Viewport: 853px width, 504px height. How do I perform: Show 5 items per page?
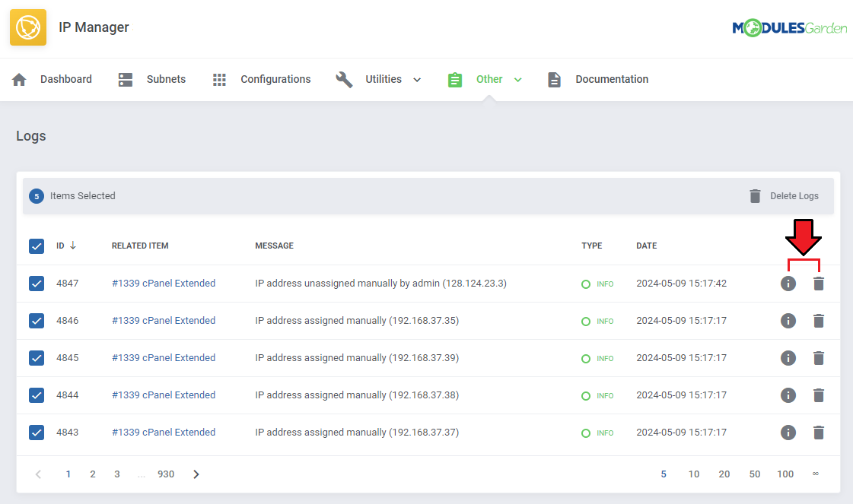664,474
